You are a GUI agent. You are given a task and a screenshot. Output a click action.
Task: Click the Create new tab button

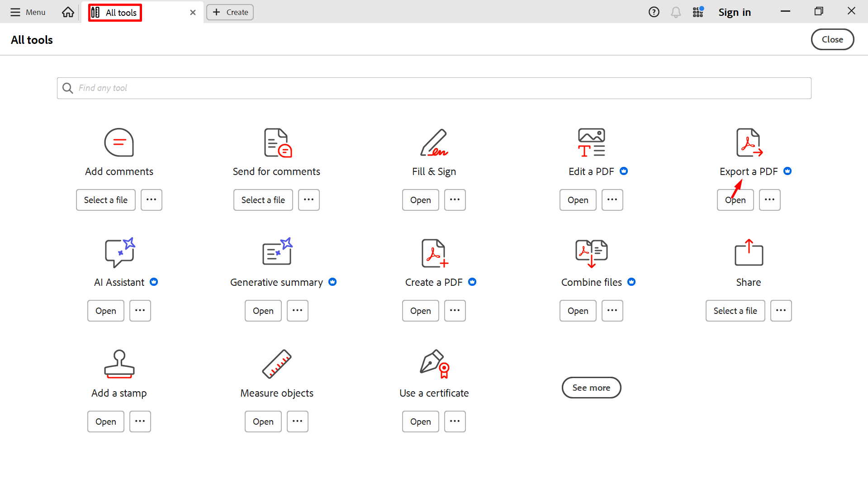coord(230,12)
